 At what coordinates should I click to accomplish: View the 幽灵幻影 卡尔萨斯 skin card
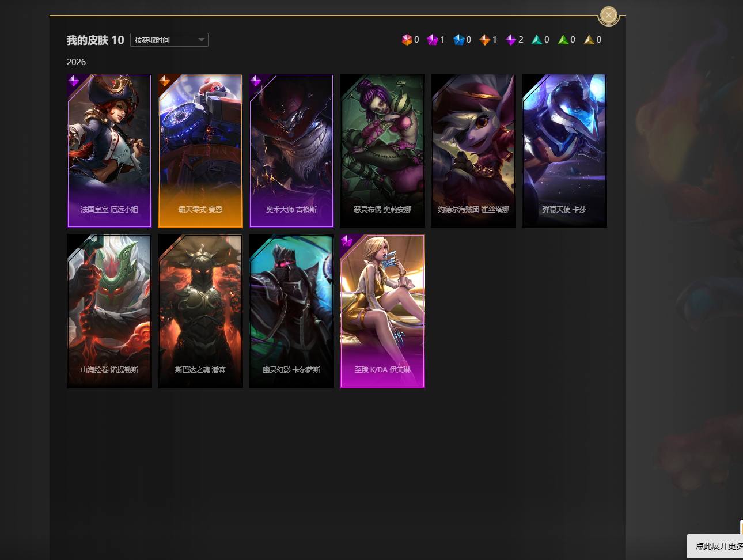tap(291, 311)
